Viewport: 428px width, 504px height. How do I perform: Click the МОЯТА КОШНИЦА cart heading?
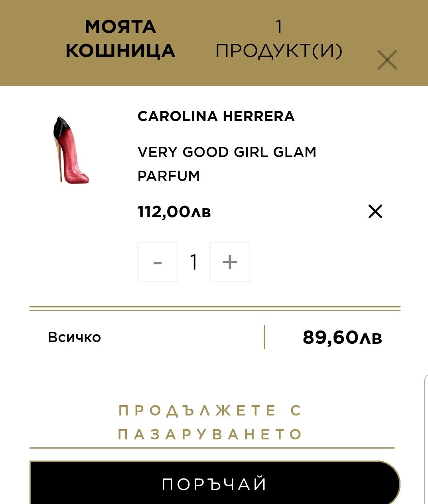[120, 39]
